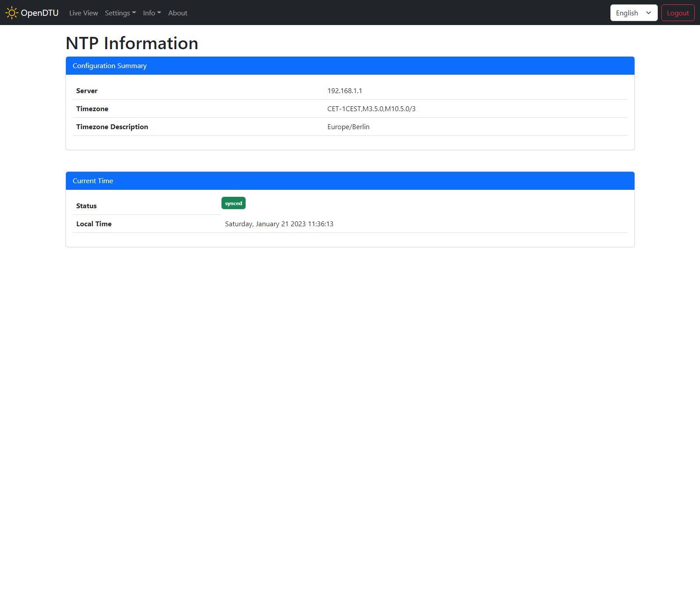The image size is (700, 597).
Task: Click the OpenDTU brand name text
Action: tap(40, 13)
